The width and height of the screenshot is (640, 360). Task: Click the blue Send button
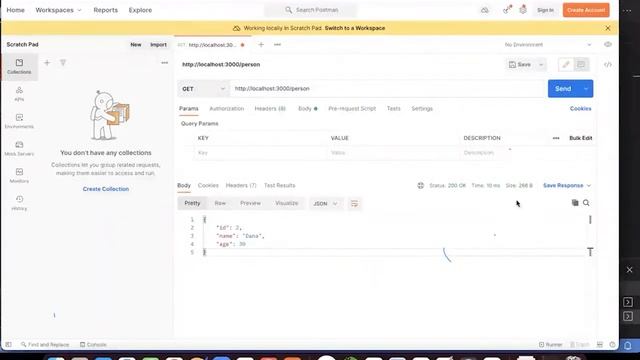tap(563, 89)
